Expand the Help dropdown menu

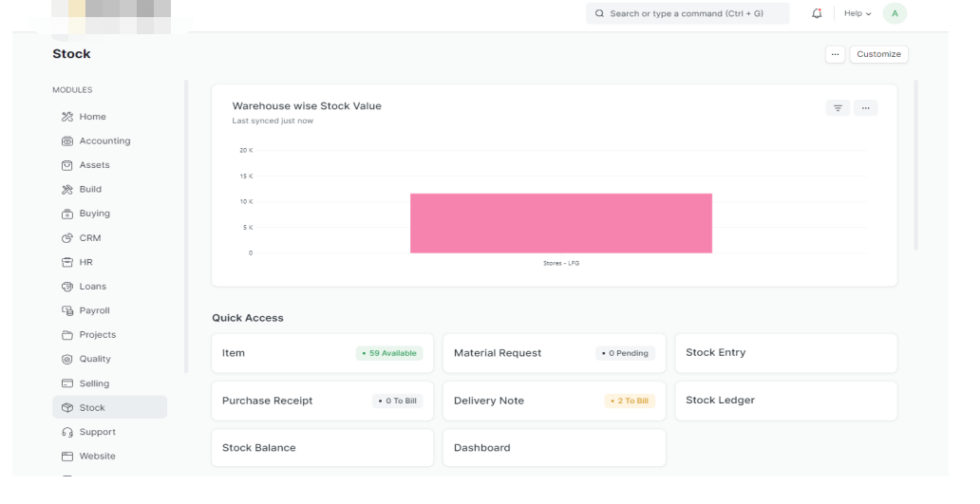coord(857,13)
